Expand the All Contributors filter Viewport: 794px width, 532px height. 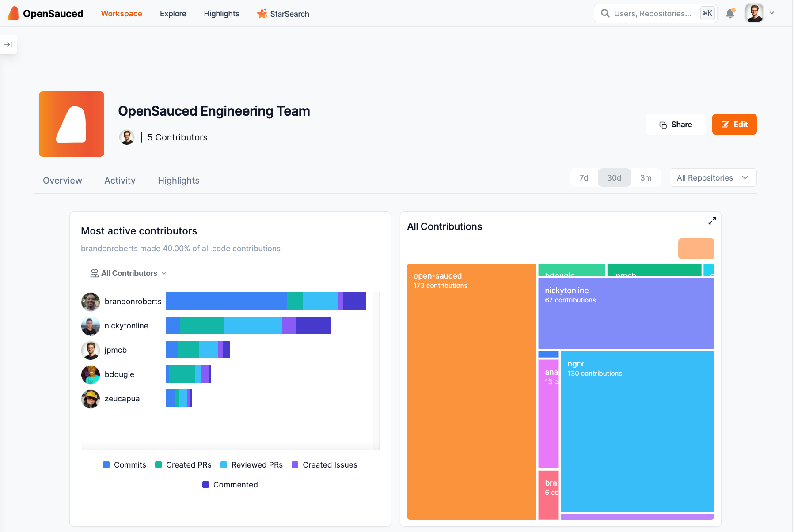tap(129, 273)
